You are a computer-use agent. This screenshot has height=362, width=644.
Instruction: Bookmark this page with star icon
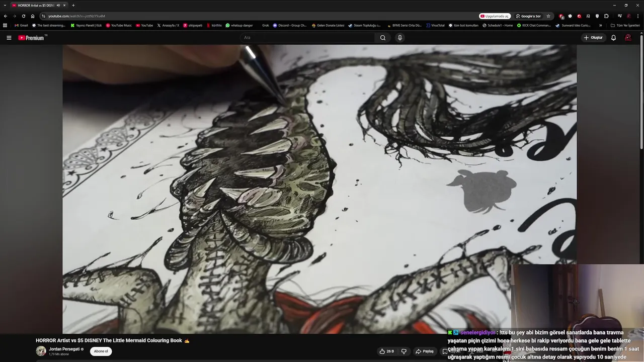(548, 16)
